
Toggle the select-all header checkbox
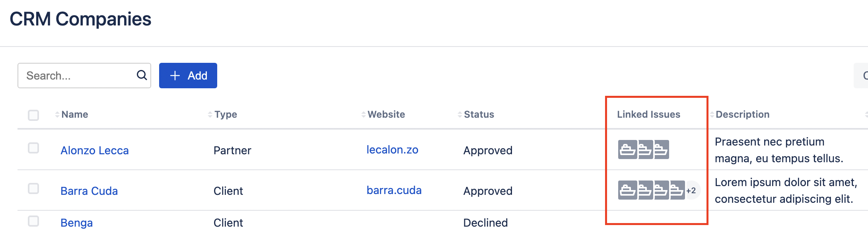[33, 115]
